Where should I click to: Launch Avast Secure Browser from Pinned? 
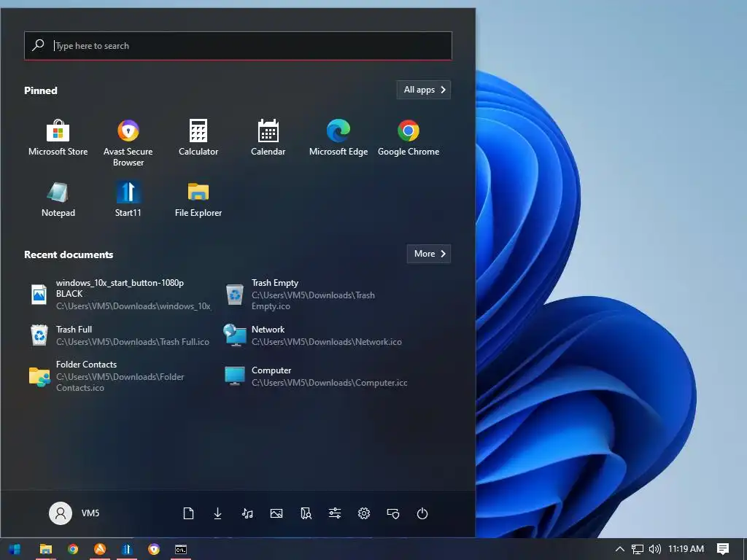pos(128,142)
